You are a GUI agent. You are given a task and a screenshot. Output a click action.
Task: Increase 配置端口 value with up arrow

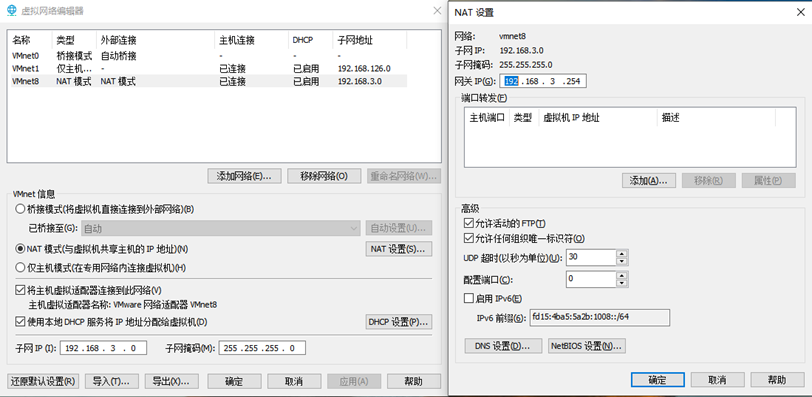tap(622, 276)
